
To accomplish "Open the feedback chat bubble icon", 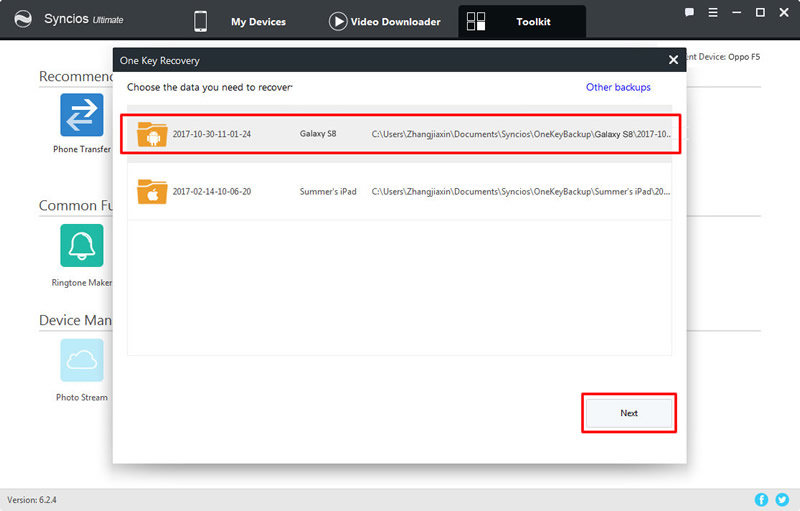I will pos(689,13).
